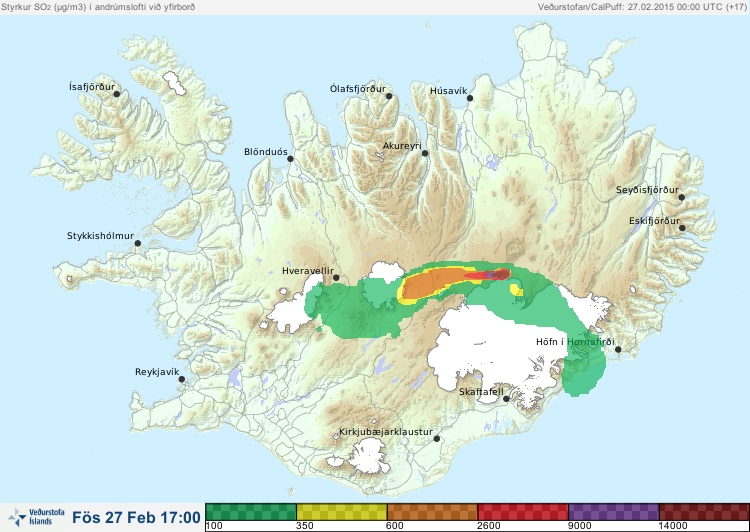The image size is (750, 532).
Task: Click the green 100 legend swatch
Action: click(251, 512)
